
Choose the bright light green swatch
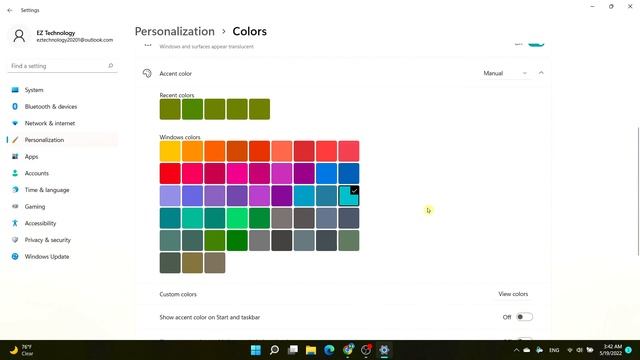[237, 218]
